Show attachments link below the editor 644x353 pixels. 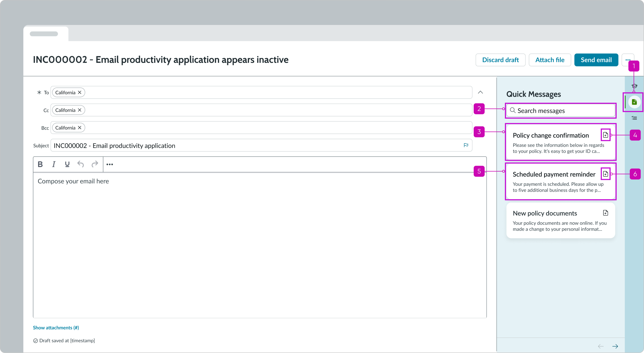[56, 328]
